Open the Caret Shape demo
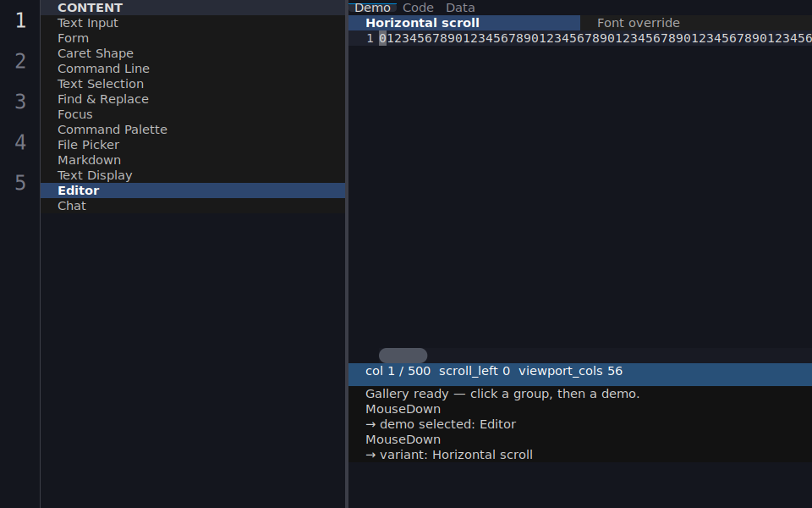The height and width of the screenshot is (508, 812). [x=193, y=53]
